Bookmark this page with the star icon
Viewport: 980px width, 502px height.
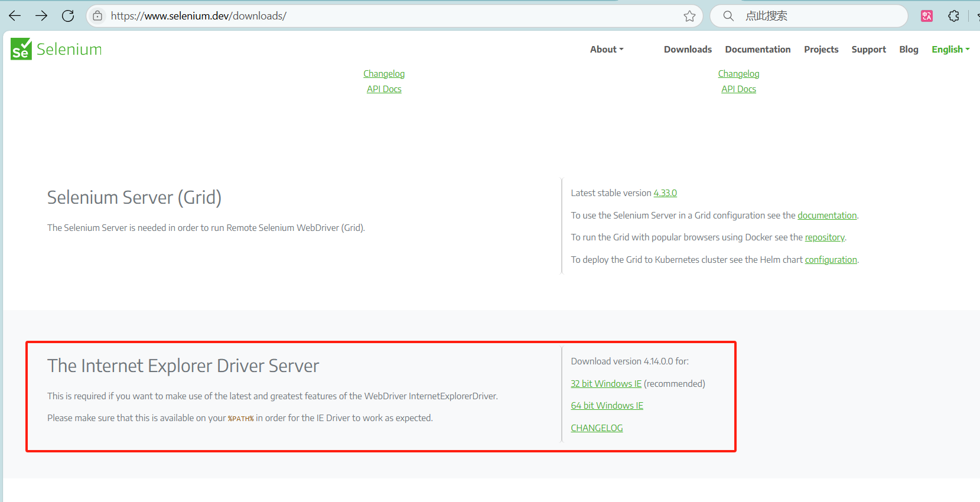point(689,16)
